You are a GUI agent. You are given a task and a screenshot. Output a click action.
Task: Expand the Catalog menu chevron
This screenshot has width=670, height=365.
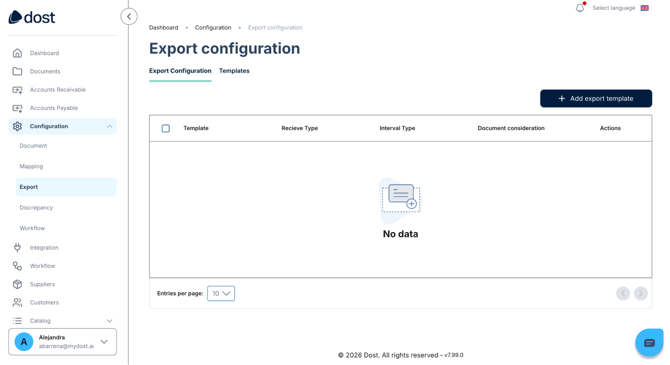coord(109,321)
